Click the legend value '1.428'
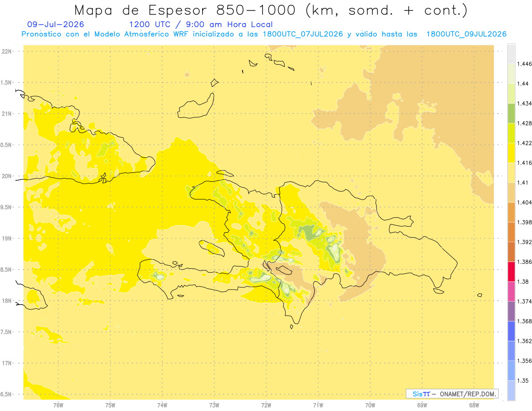Viewport: 532px width, 411px height. tap(524, 123)
